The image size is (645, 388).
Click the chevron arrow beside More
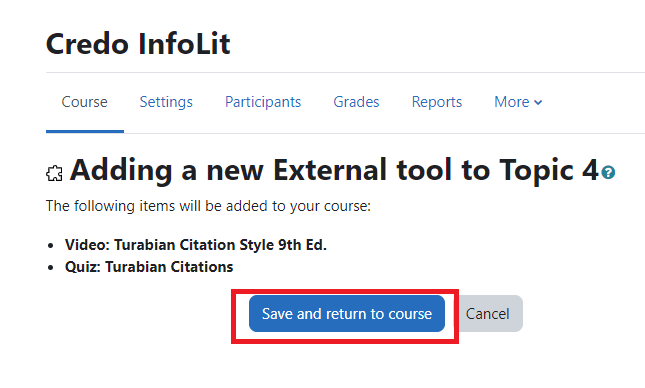(x=538, y=102)
